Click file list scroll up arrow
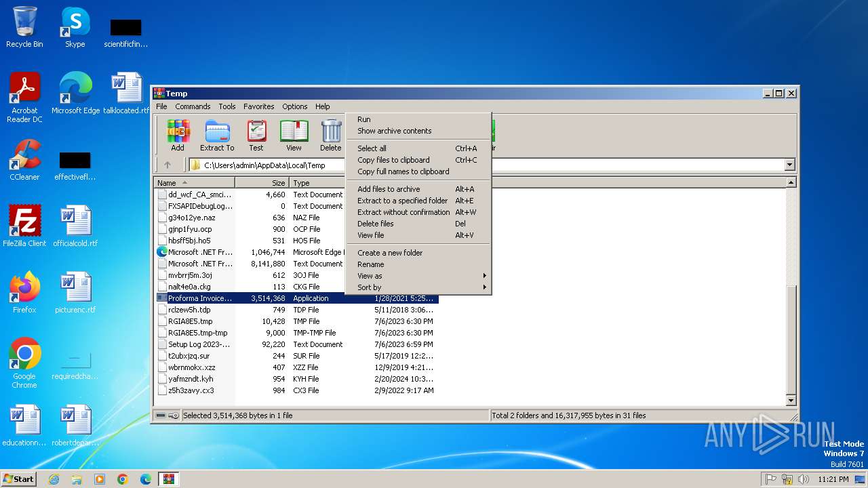This screenshot has width=868, height=488. coord(791,182)
